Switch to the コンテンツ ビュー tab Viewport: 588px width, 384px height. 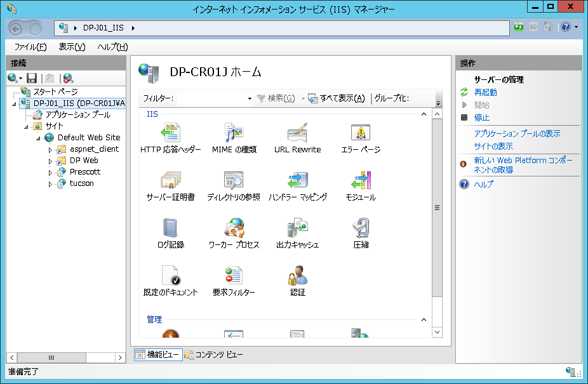click(x=214, y=354)
